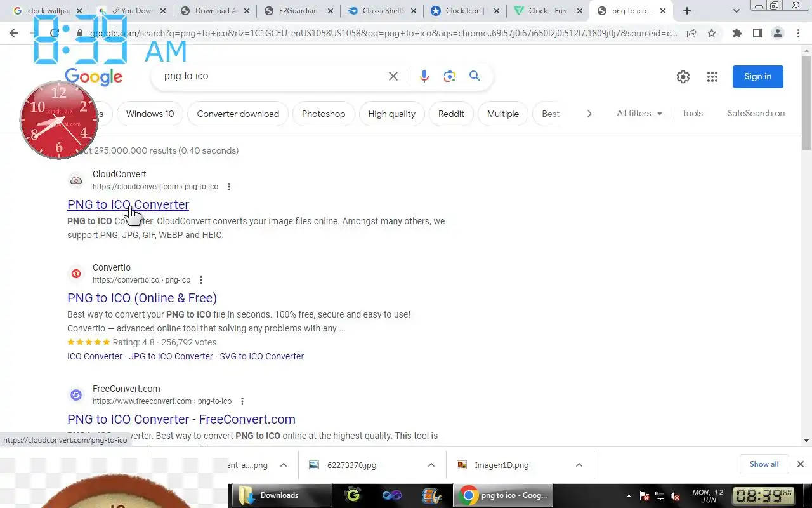Expand options for the Imagen1D.png download
This screenshot has height=508, width=812.
[579, 465]
